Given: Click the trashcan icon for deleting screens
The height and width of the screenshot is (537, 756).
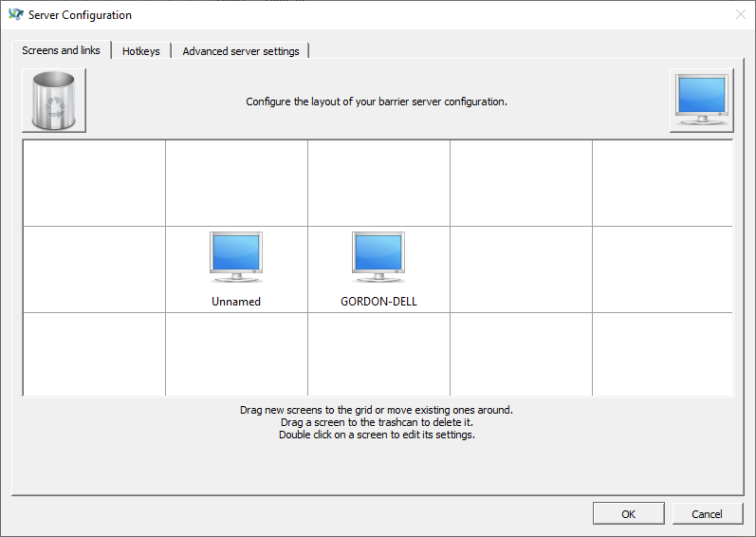Looking at the screenshot, I should coord(54,101).
